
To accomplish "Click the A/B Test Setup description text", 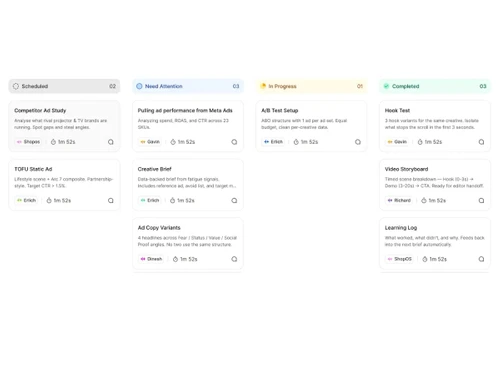I will tap(304, 124).
